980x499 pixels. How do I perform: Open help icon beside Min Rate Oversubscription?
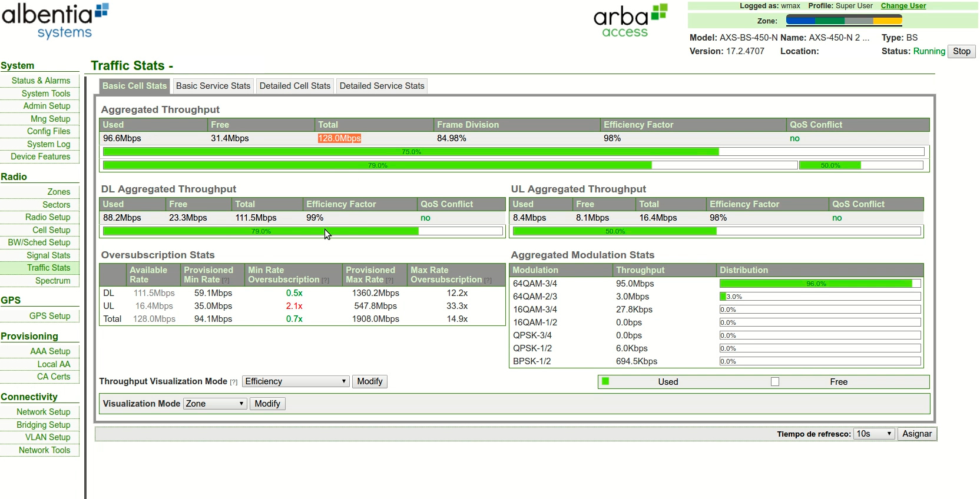tap(326, 281)
